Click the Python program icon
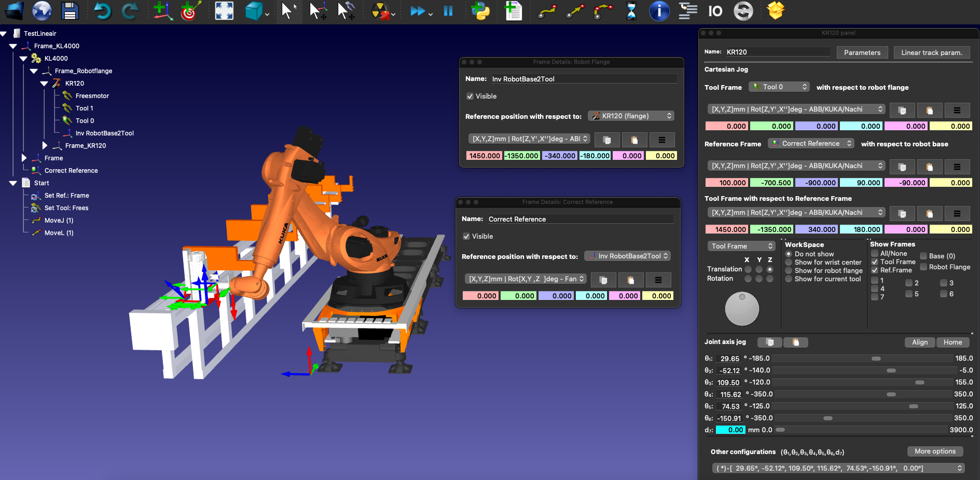980x480 pixels. [480, 11]
